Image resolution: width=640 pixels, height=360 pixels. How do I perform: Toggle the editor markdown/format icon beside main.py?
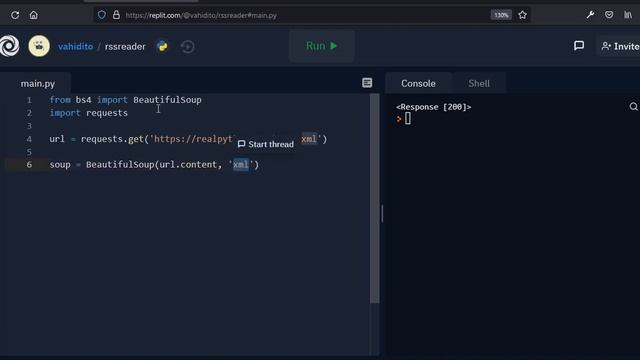[x=367, y=83]
